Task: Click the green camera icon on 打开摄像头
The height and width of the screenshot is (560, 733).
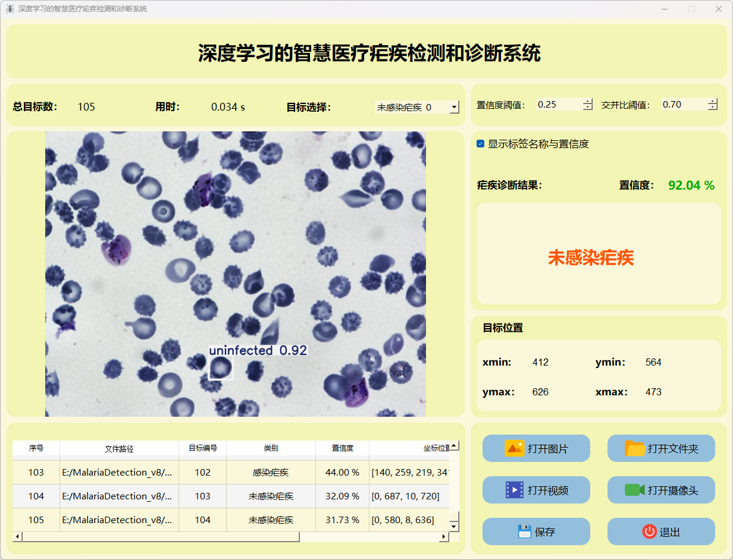Action: [635, 490]
